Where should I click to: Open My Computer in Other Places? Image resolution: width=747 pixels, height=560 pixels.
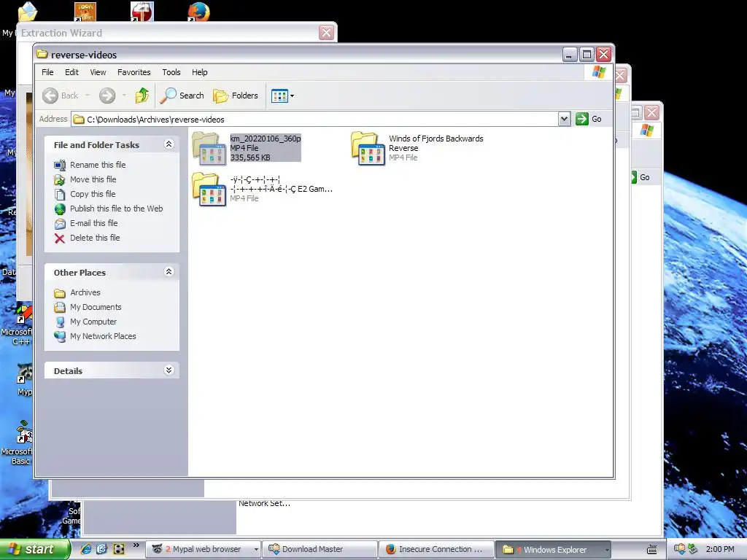click(x=93, y=322)
